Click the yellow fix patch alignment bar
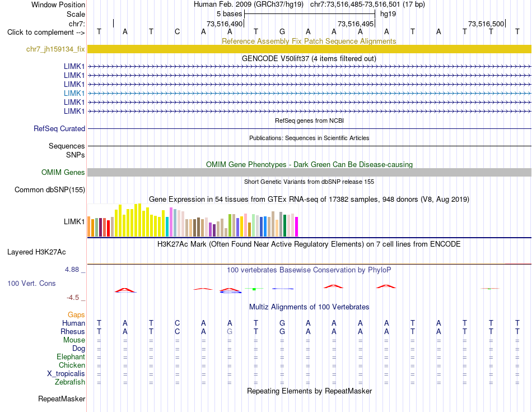 tap(309, 49)
